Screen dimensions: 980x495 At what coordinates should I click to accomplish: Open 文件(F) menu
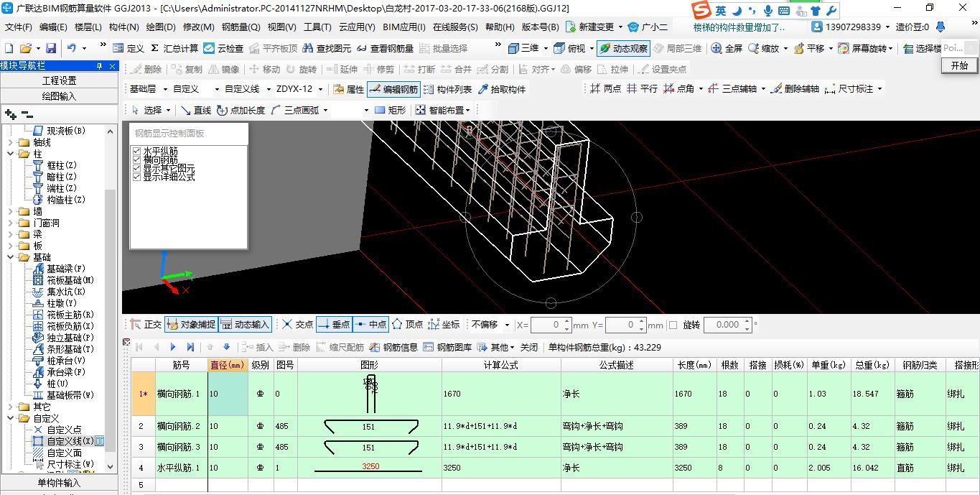coord(18,27)
